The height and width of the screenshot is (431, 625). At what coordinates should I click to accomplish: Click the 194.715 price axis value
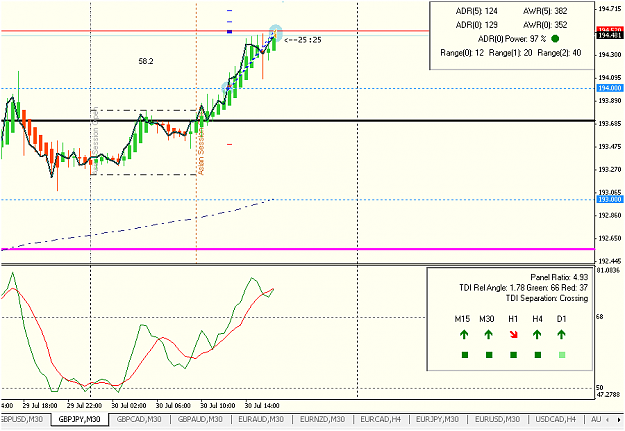[x=610, y=8]
